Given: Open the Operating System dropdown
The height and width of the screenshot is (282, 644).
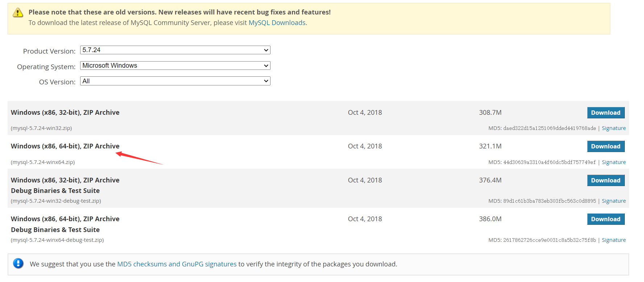Looking at the screenshot, I should 175,66.
